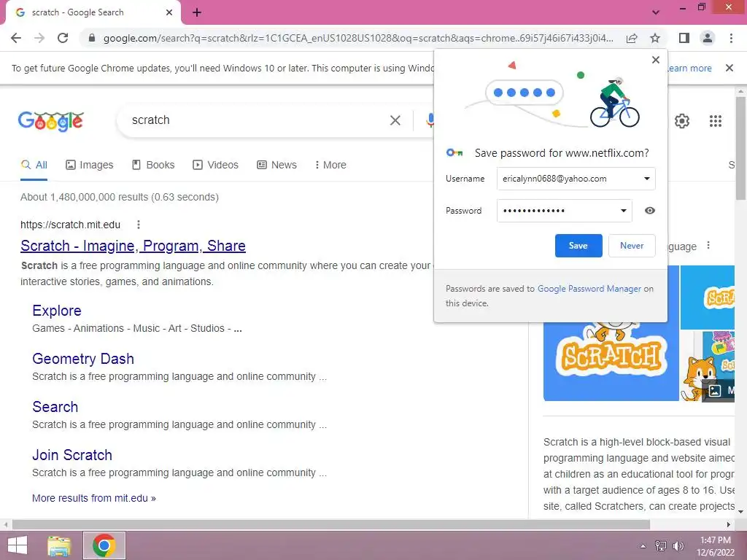Click the https://scratch.mit.edu URL text
The image size is (747, 560).
coord(71,225)
